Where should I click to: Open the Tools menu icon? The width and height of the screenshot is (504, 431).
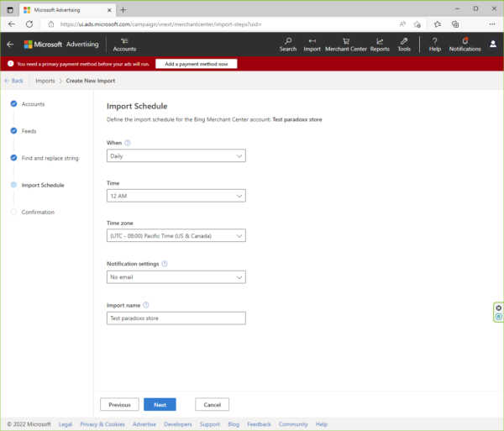(x=404, y=44)
